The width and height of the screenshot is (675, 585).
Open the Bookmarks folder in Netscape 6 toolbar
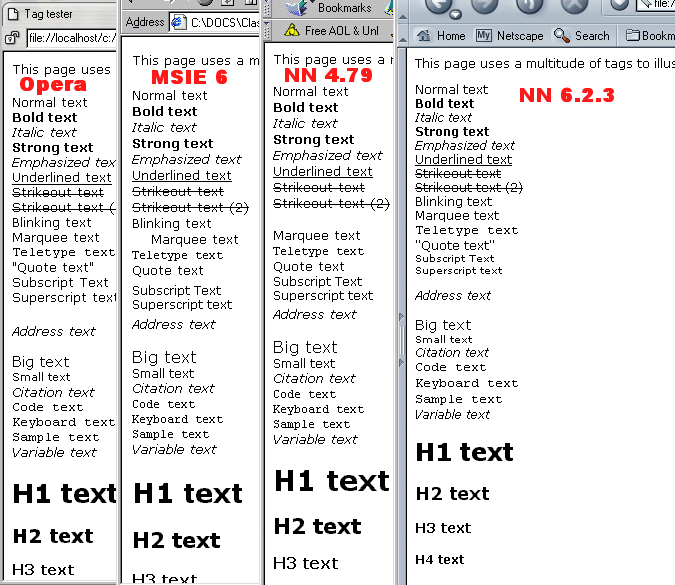point(650,35)
